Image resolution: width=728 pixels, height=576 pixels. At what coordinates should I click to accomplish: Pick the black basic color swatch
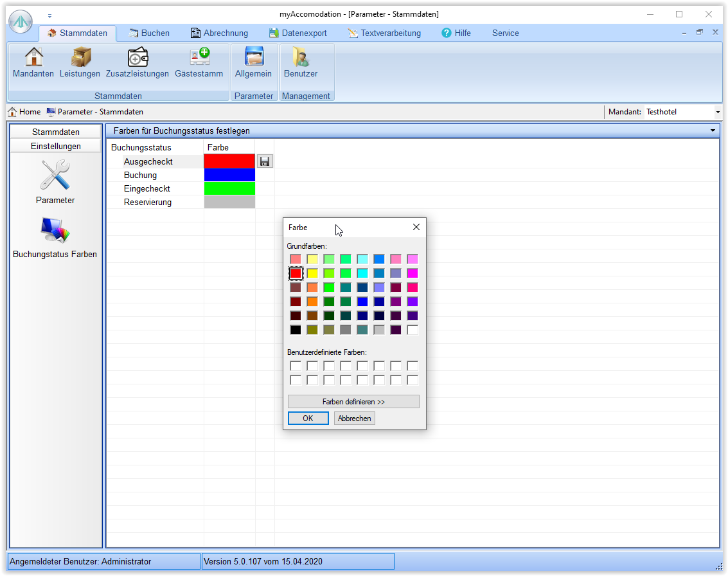(296, 330)
